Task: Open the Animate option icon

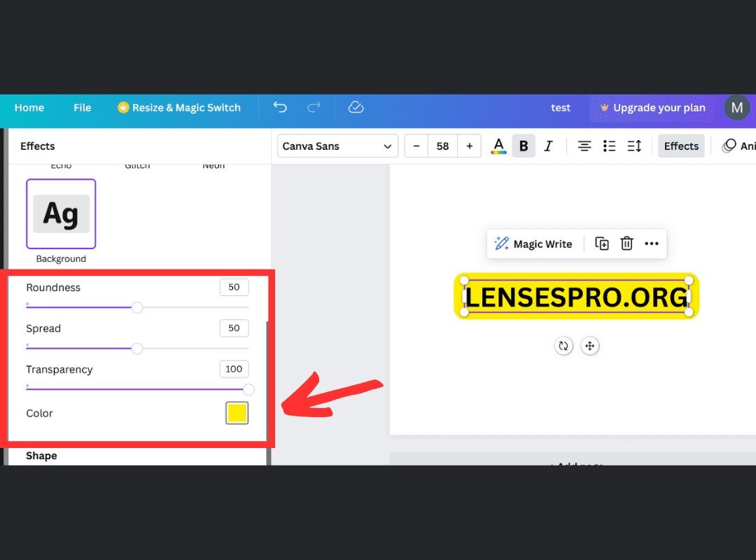Action: (x=729, y=146)
